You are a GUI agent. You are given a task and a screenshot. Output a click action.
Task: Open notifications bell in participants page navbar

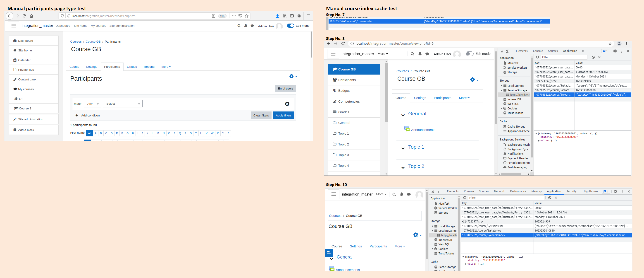246,26
